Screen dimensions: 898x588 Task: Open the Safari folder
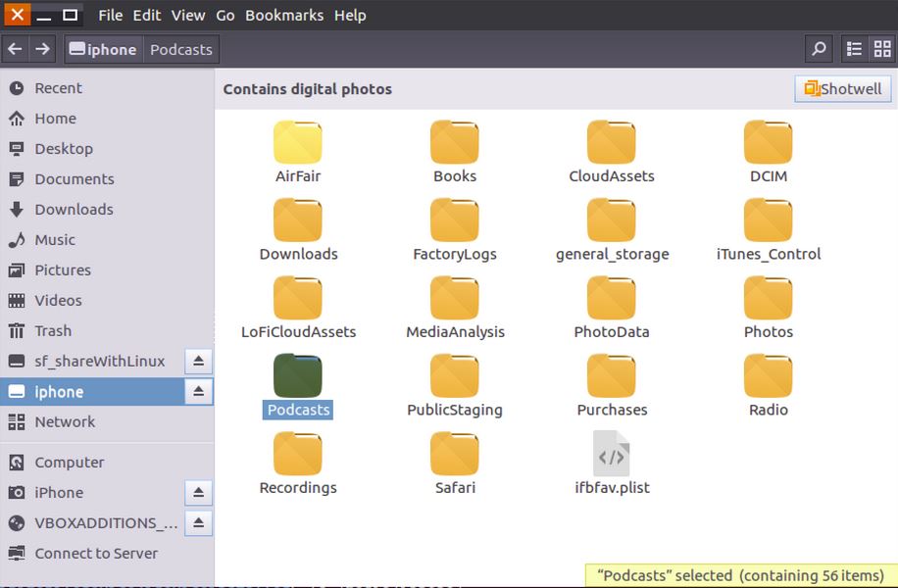click(454, 455)
